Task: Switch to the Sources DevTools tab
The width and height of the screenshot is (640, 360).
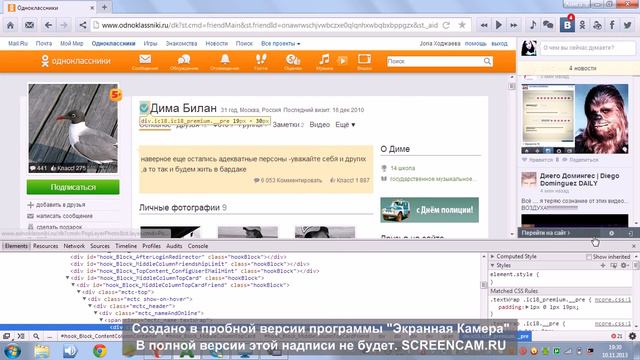Action: 100,246
